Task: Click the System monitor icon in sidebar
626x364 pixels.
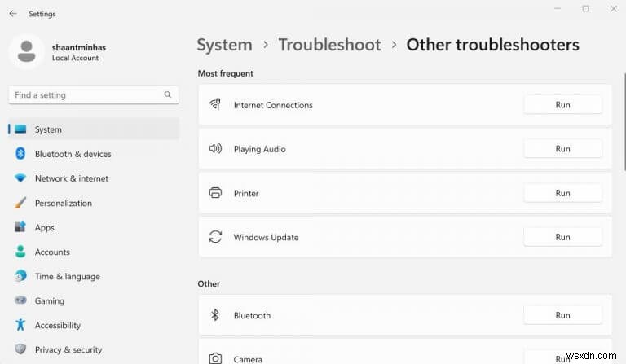Action: pyautogui.click(x=20, y=129)
